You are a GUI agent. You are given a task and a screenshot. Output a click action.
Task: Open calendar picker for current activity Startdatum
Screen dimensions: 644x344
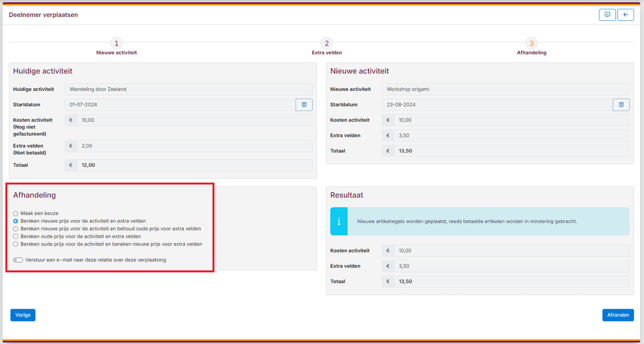pos(304,105)
